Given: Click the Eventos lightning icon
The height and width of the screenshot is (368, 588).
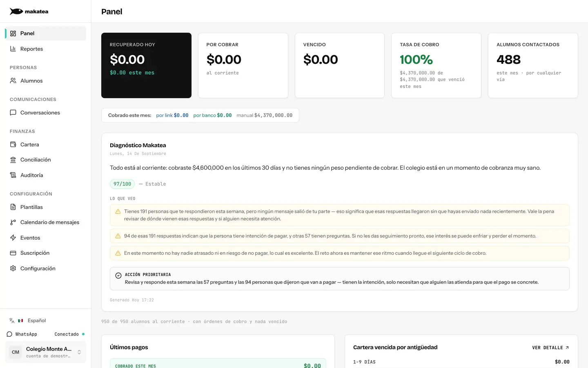Looking at the screenshot, I should [13, 238].
